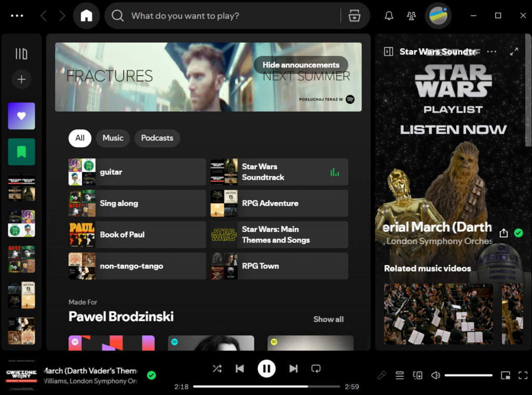Image resolution: width=532 pixels, height=395 pixels.
Task: Connect to a device
Action: point(418,375)
